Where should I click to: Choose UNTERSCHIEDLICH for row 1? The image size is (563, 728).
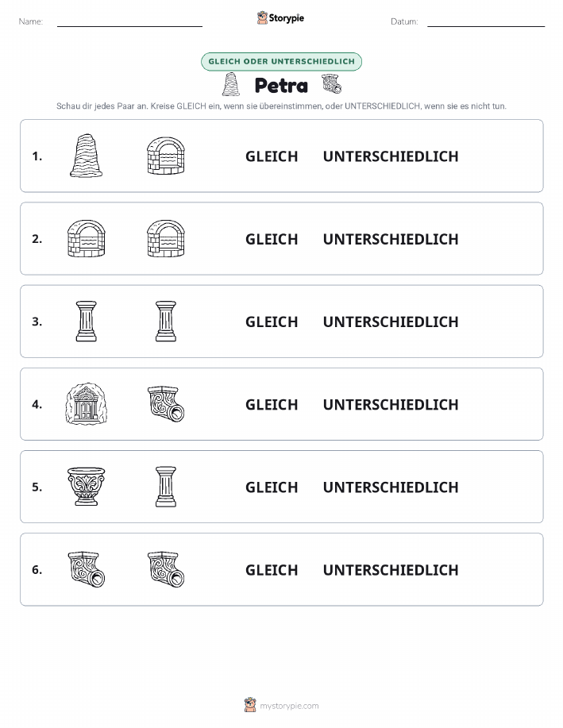391,156
